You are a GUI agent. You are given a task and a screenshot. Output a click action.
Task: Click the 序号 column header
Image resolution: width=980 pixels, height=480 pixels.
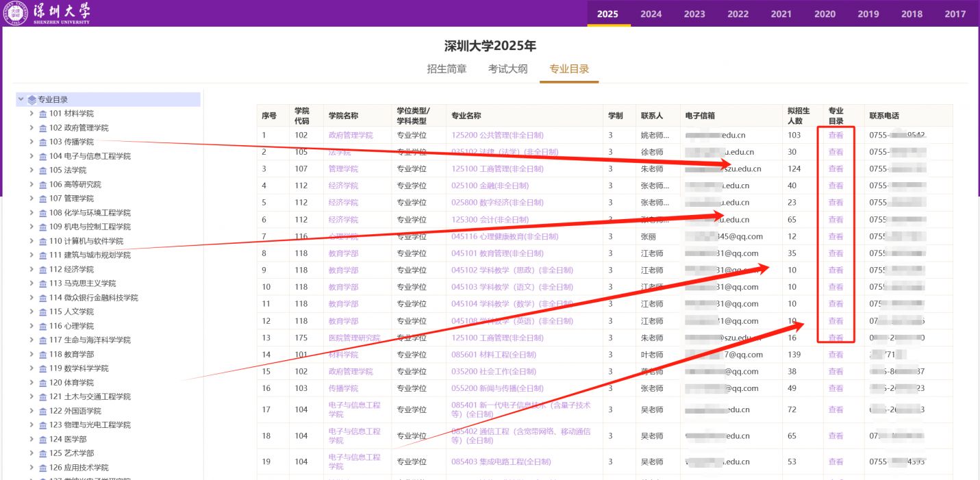(269, 116)
